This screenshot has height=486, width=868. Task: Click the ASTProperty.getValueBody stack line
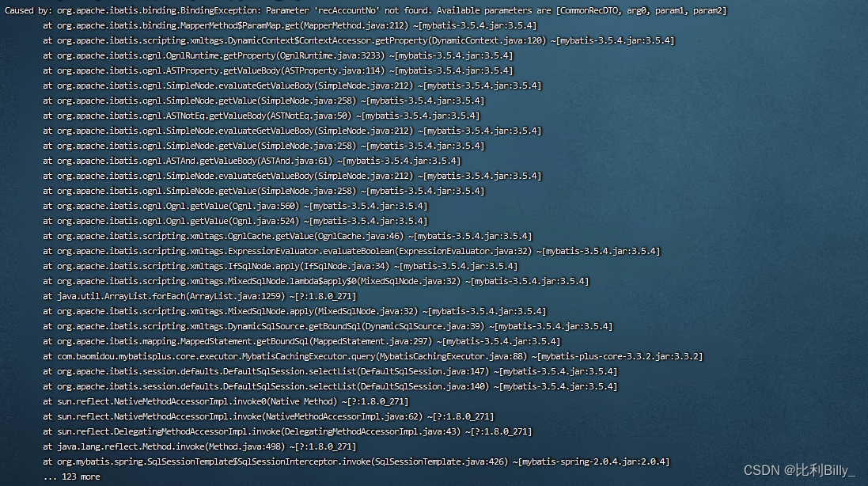point(278,70)
